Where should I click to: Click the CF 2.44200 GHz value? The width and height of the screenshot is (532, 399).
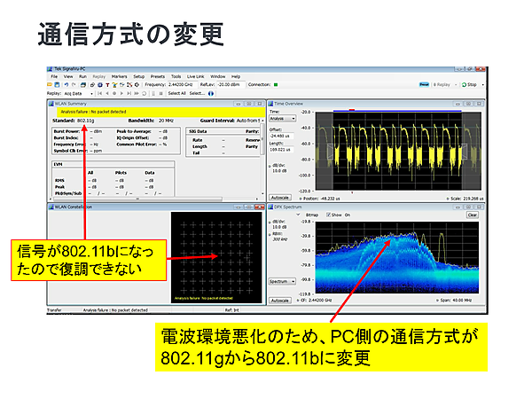[x=320, y=301]
